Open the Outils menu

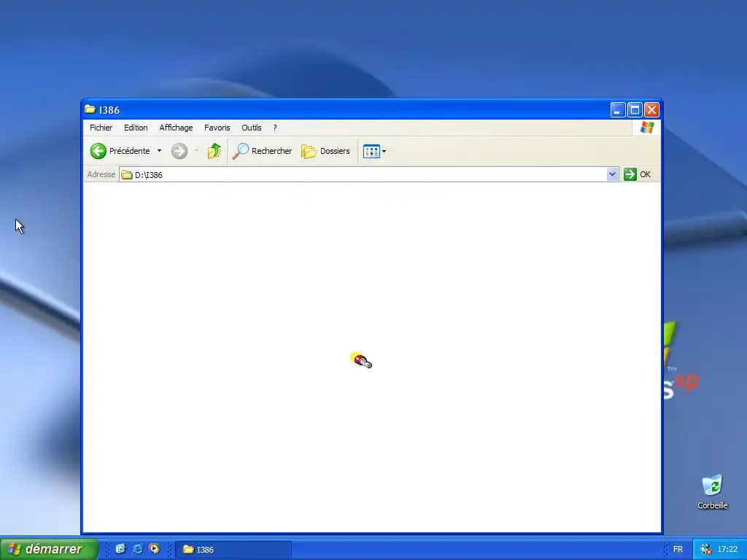252,128
